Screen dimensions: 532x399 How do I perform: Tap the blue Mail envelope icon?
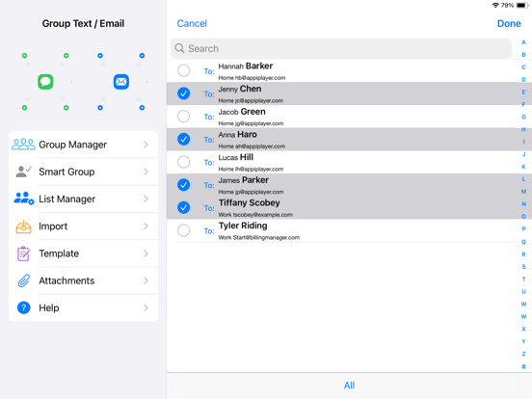121,82
